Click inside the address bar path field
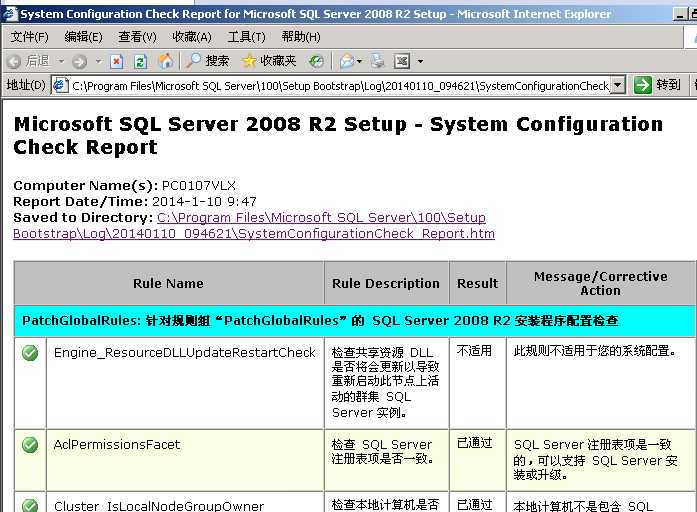Image resolution: width=697 pixels, height=512 pixels. point(340,86)
